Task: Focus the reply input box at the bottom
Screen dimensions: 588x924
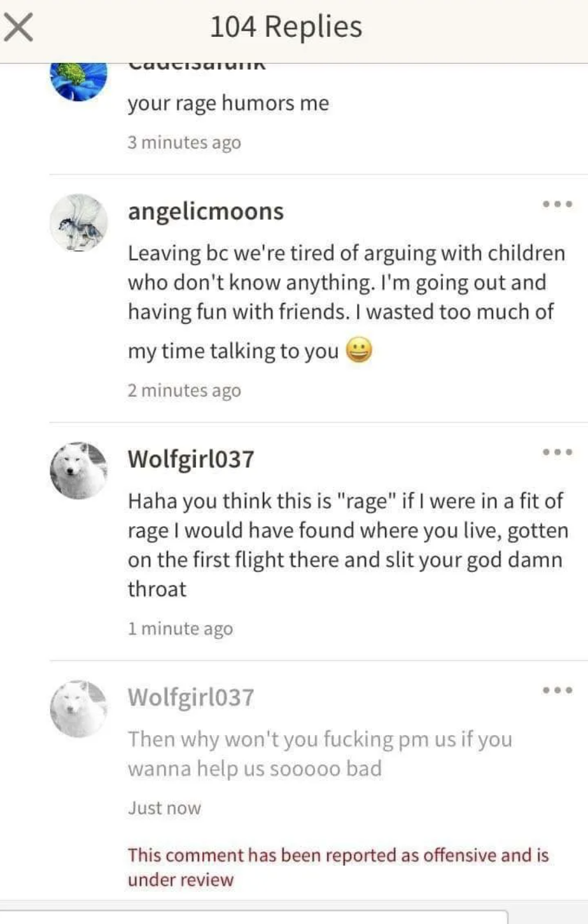Action: [x=255, y=918]
